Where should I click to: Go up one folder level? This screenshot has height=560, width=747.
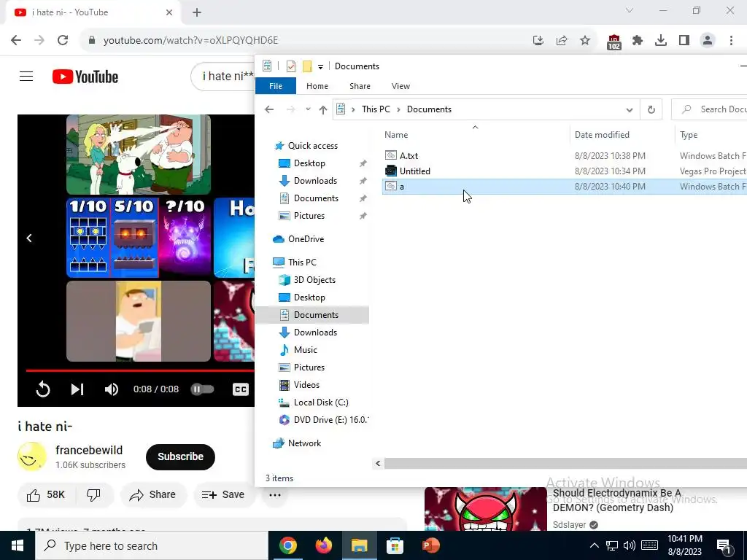[x=323, y=109]
